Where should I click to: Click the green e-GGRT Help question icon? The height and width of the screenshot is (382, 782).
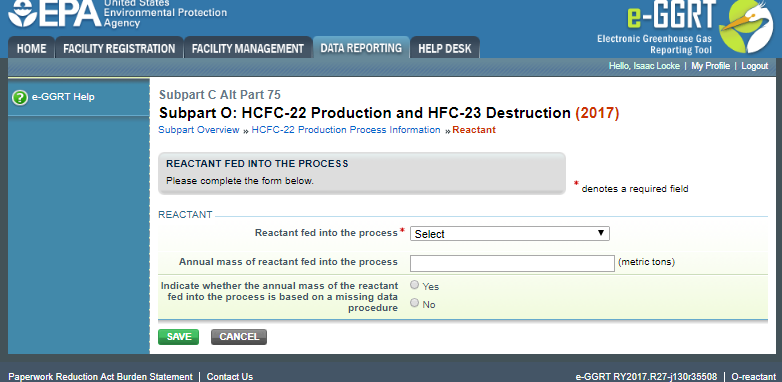click(x=19, y=97)
